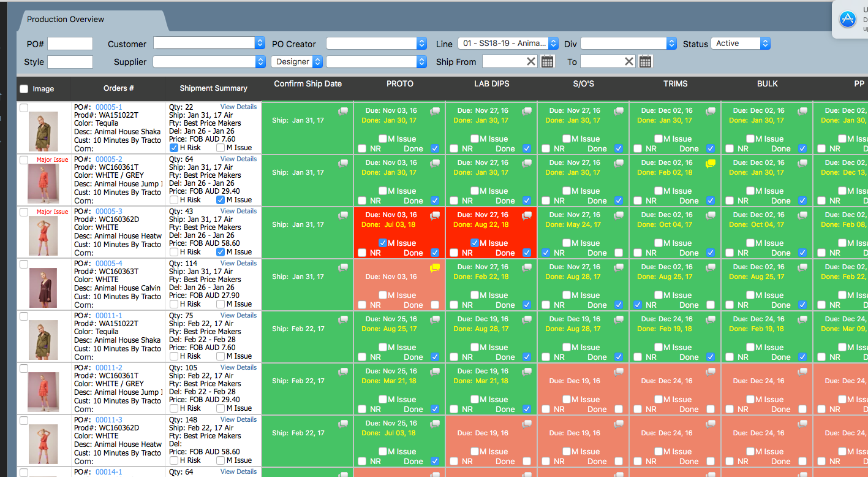This screenshot has width=868, height=477.
Task: Open the Designer role dropdown
Action: point(297,61)
